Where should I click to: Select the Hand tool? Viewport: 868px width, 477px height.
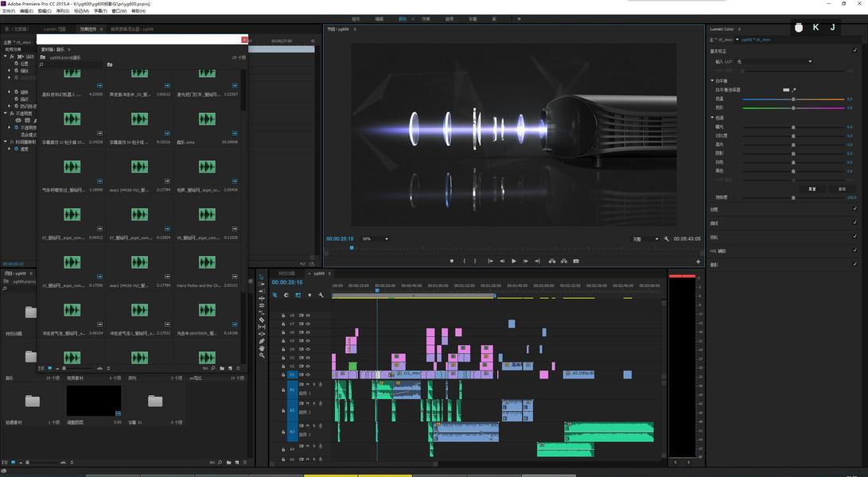pyautogui.click(x=261, y=349)
